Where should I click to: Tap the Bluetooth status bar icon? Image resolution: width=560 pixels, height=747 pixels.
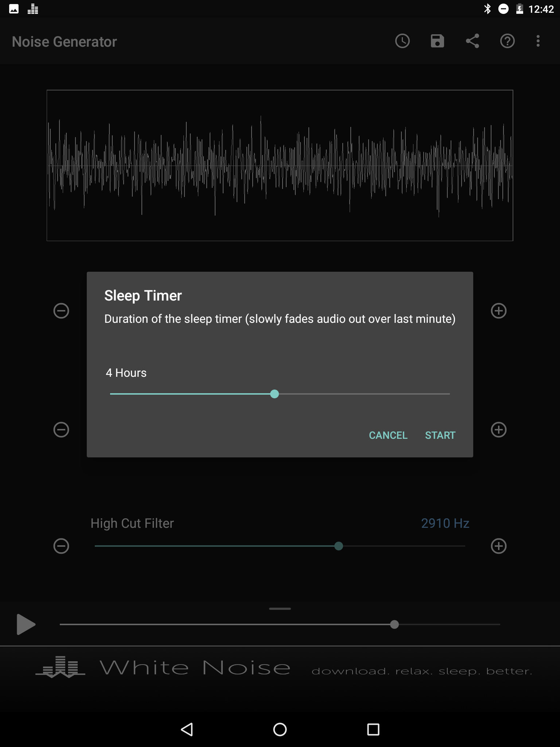pos(487,9)
